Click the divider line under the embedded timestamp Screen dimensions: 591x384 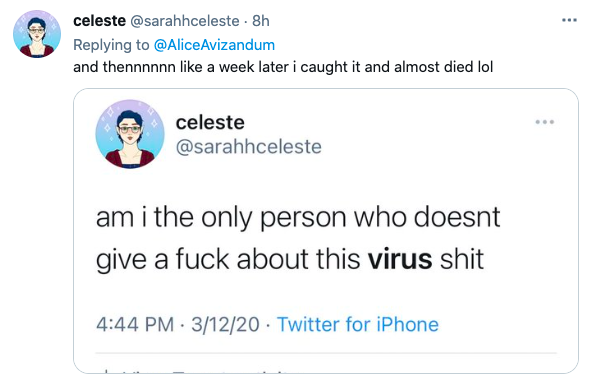click(x=326, y=353)
